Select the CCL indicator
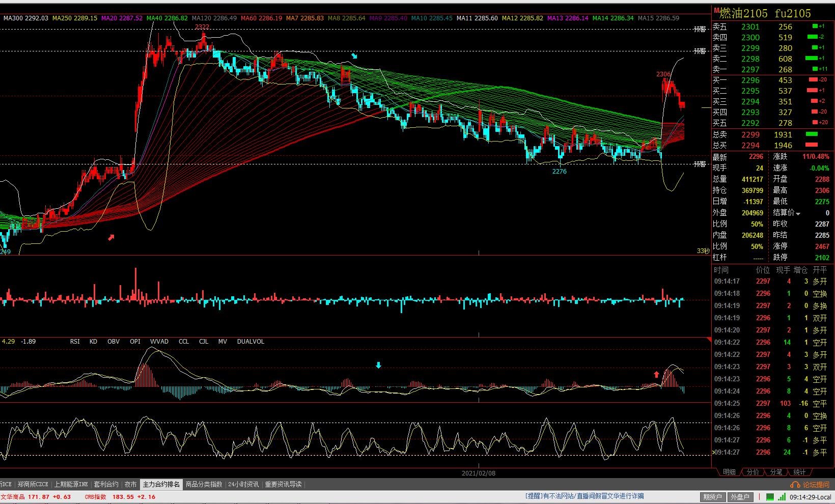Viewport: 835px width, 504px height. point(184,342)
